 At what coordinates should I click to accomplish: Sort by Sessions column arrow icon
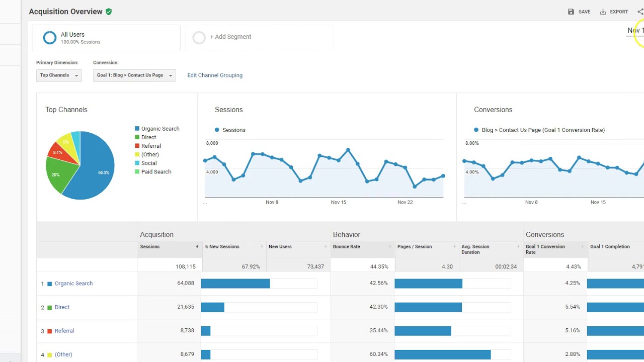point(197,246)
